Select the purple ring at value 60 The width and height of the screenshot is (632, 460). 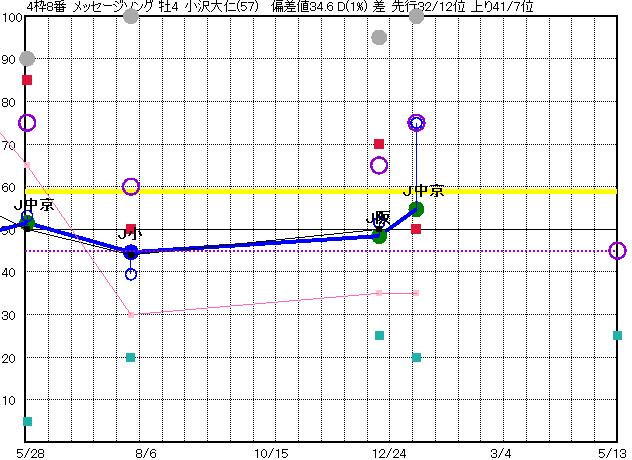[131, 187]
